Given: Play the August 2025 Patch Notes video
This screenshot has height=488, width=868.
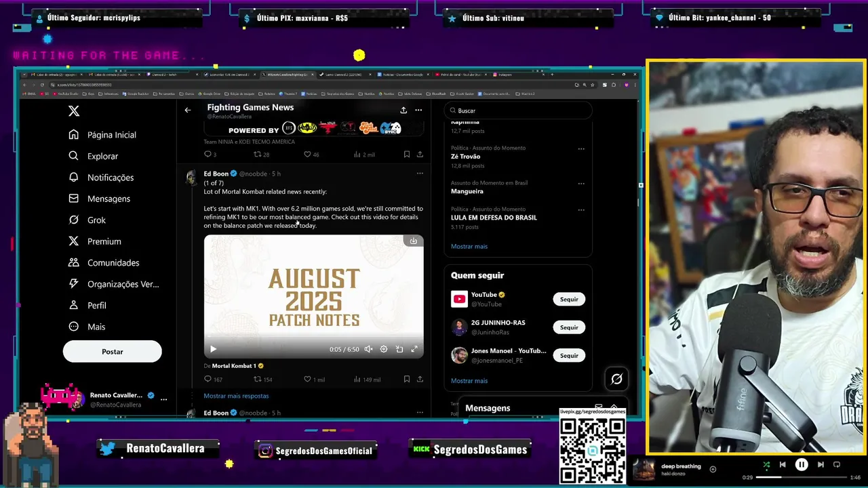Looking at the screenshot, I should [213, 349].
